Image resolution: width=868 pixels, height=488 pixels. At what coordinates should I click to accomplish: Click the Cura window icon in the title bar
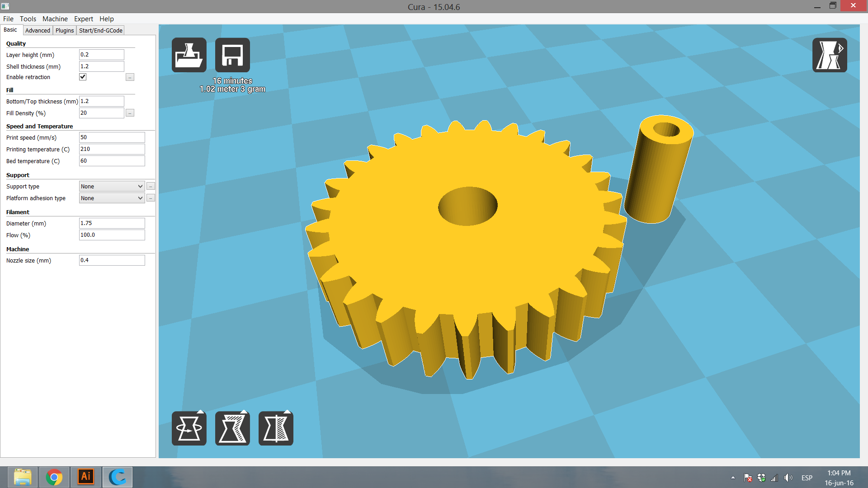pyautogui.click(x=5, y=6)
